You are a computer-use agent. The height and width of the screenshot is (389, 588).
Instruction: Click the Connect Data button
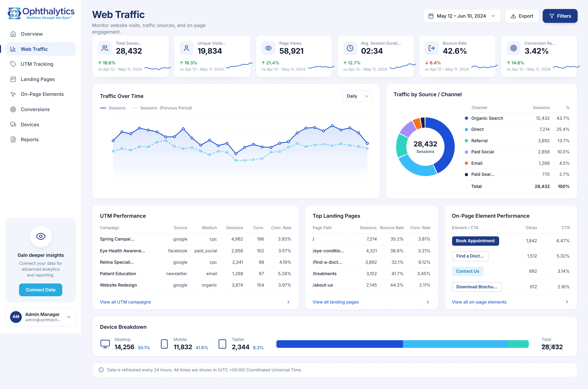pyautogui.click(x=41, y=290)
